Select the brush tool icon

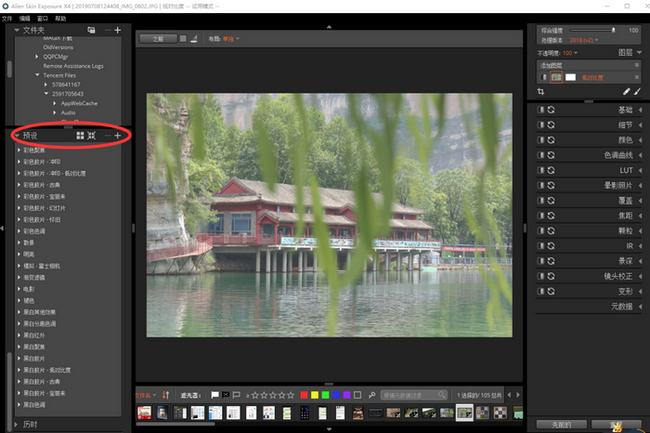[637, 92]
